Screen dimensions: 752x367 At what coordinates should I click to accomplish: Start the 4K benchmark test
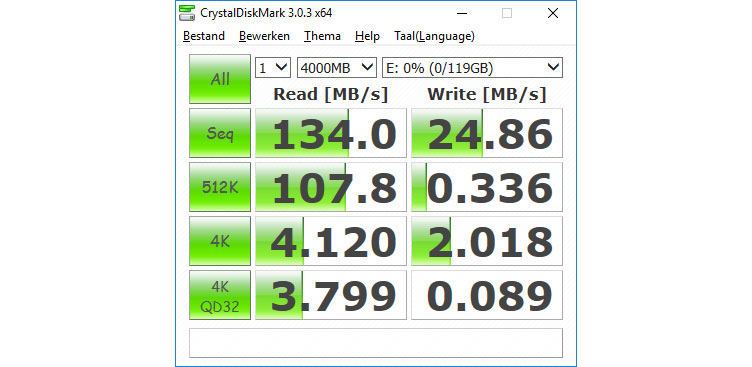(220, 241)
